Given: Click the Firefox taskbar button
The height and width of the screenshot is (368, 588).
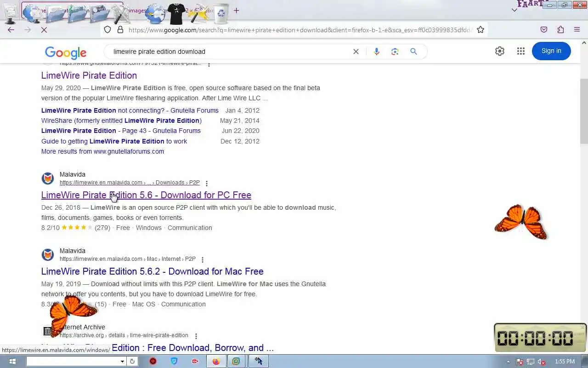Looking at the screenshot, I should 216,361.
